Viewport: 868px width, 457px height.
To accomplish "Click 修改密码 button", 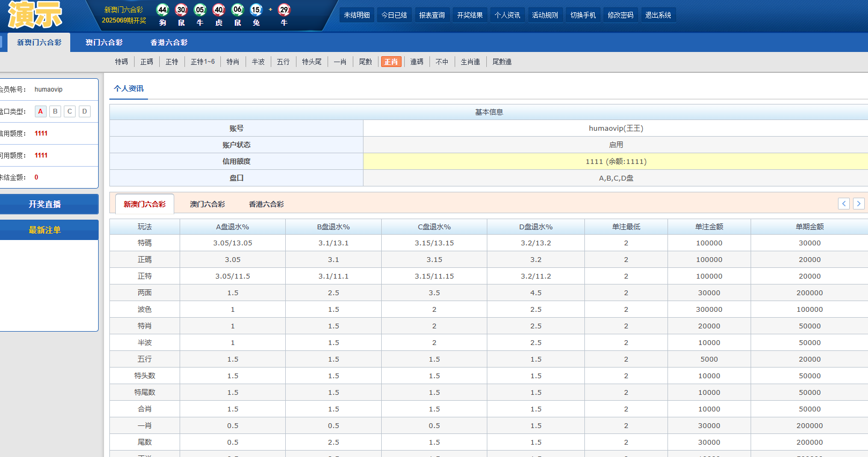I will (x=621, y=15).
